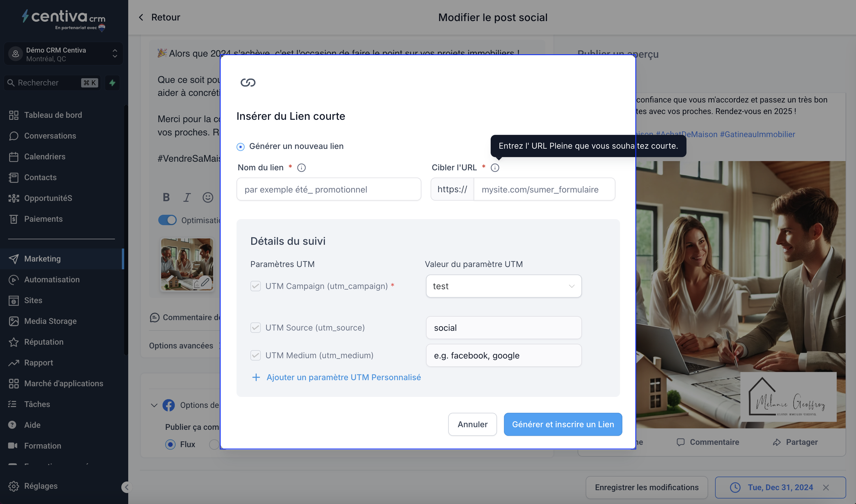Clear the scheduled date with the X icon
856x504 pixels.
(826, 488)
